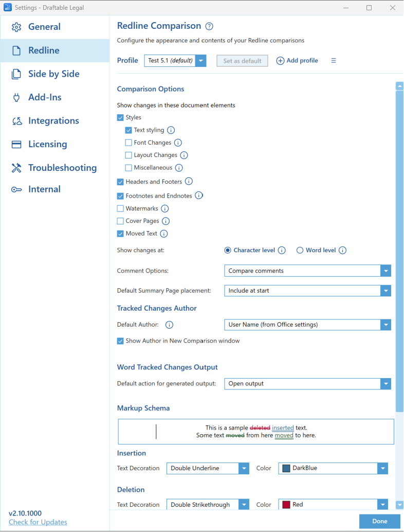Uncheck the Moved Text checkbox

(x=120, y=234)
